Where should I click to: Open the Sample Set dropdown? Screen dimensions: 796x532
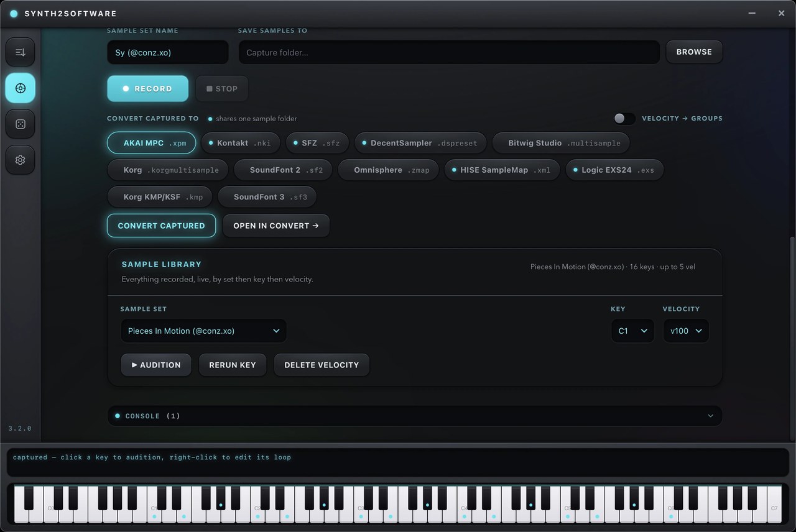(203, 331)
